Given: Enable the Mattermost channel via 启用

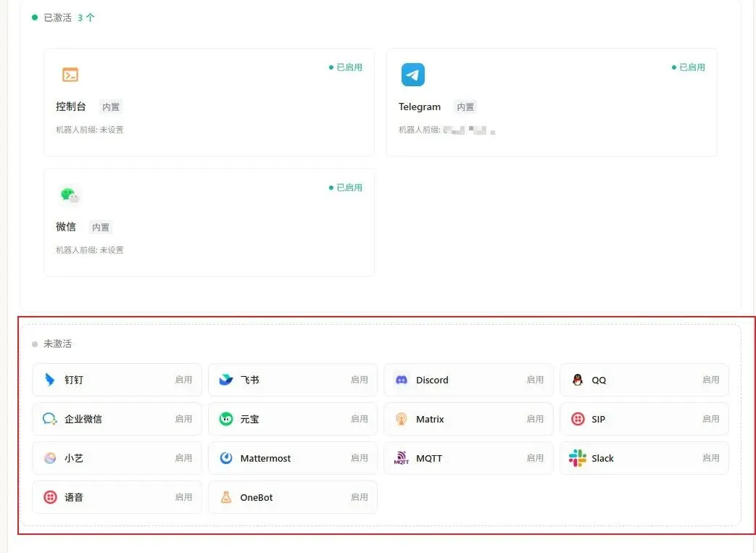Looking at the screenshot, I should (360, 458).
